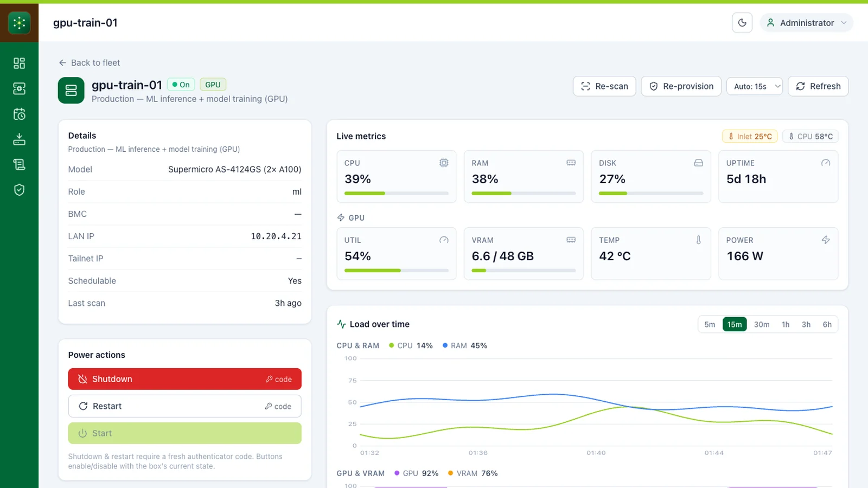Viewport: 868px width, 488px height.
Task: Click the page title gpu-train-01 in header
Action: tap(85, 23)
